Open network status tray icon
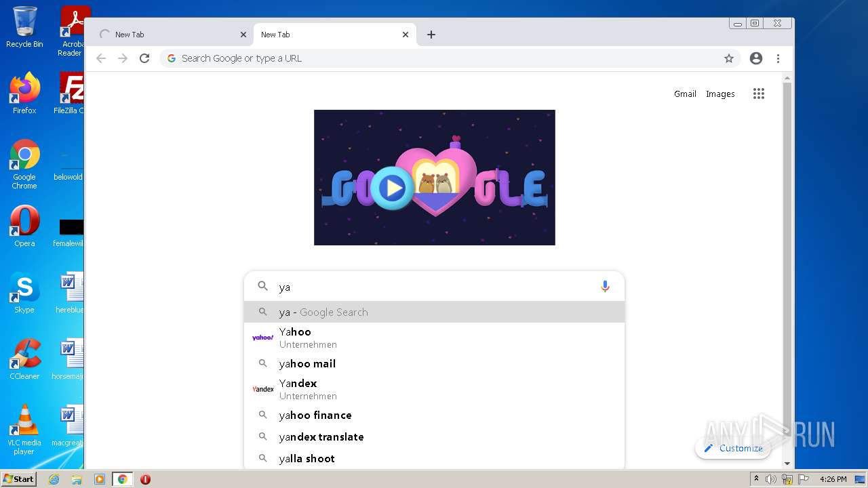The width and height of the screenshot is (868, 488). (787, 479)
